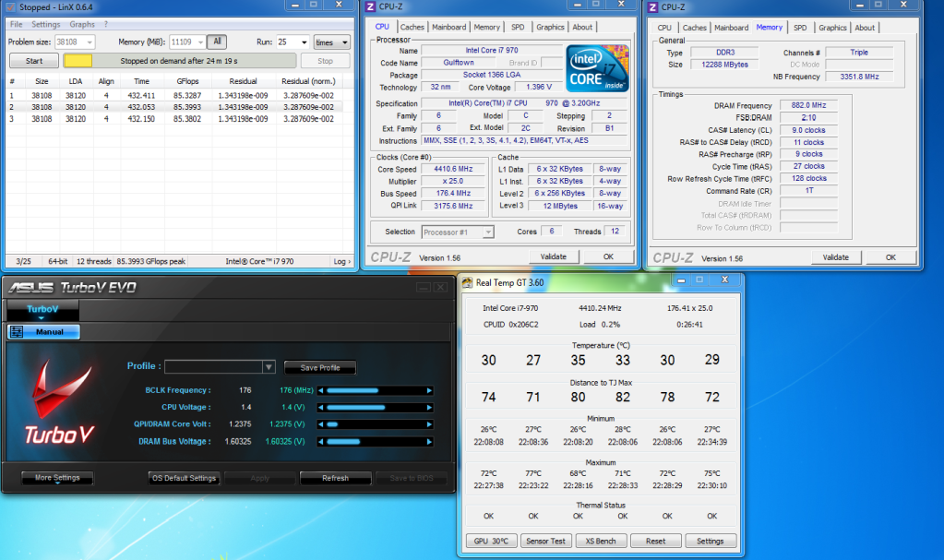Open the Memory (MiB) dropdown in LinX

coord(200,42)
